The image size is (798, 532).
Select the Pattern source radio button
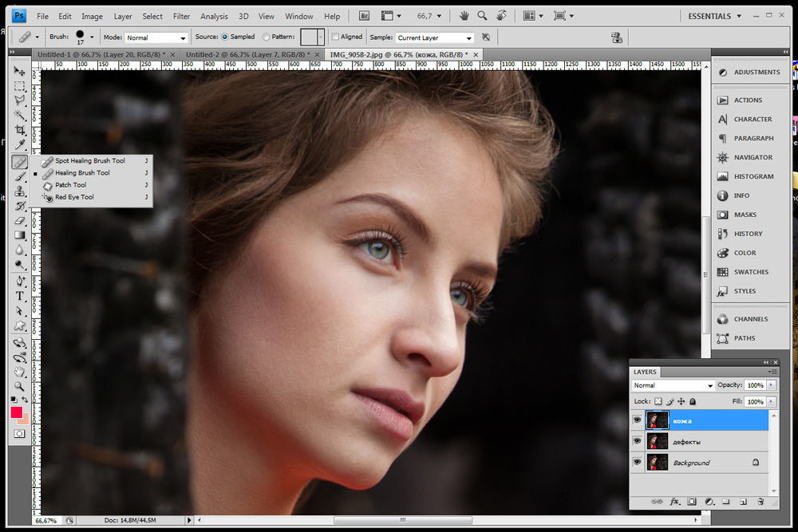tap(266, 37)
